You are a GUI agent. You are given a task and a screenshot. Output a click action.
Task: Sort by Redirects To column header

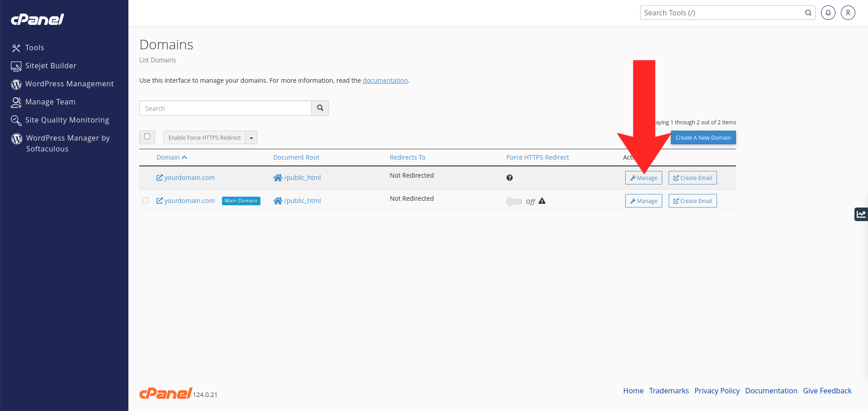click(x=407, y=157)
